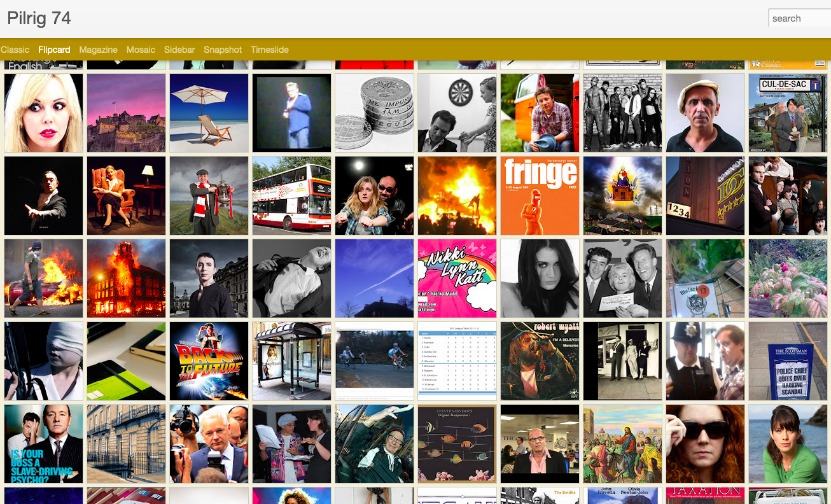This screenshot has height=504, width=831.
Task: Click into the search field
Action: pyautogui.click(x=800, y=18)
